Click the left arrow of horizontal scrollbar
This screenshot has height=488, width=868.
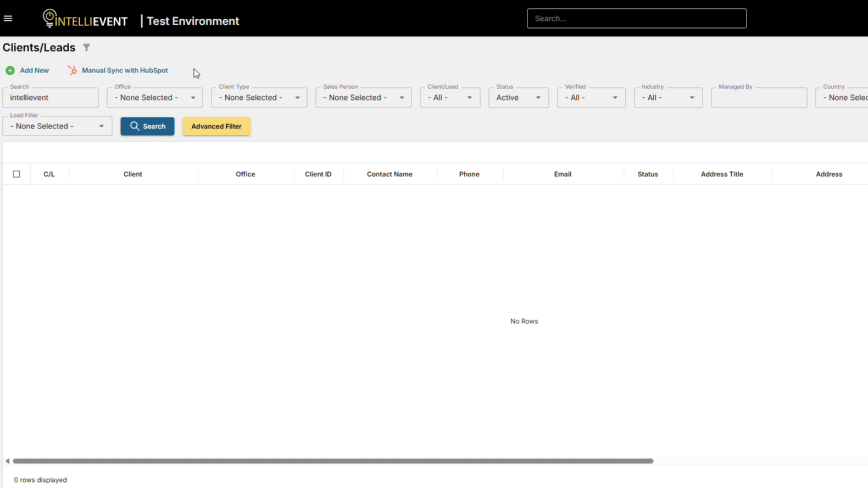[7, 461]
